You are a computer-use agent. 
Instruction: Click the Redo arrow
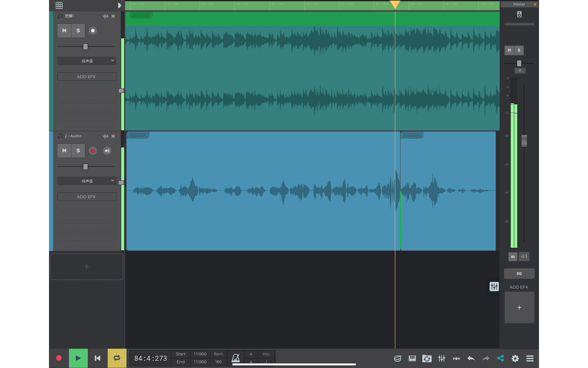[486, 358]
